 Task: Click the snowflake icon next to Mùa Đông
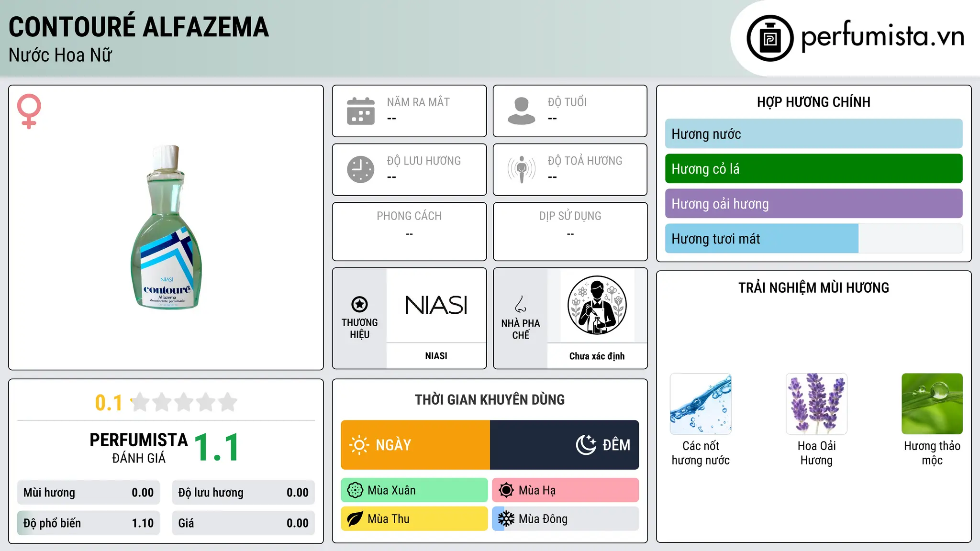(506, 519)
